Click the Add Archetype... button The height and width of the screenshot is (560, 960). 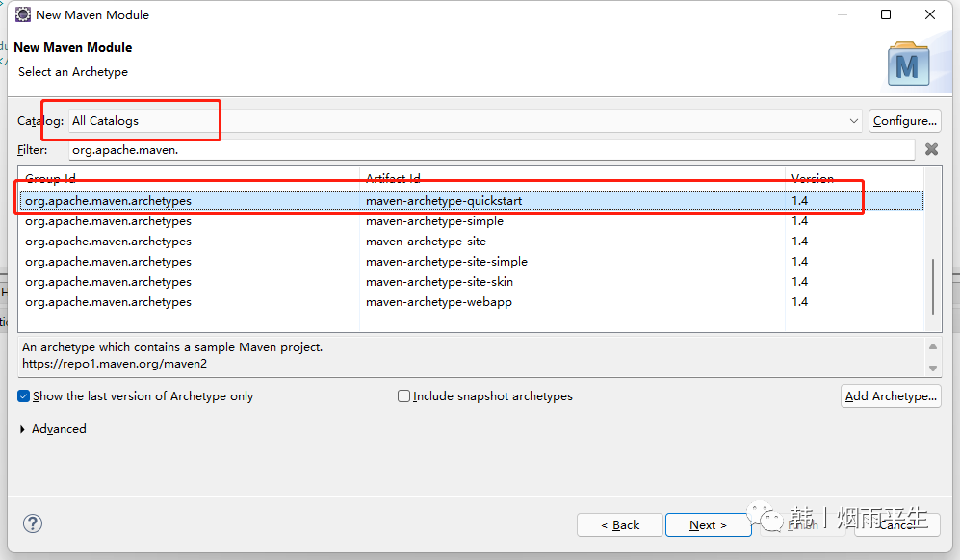point(891,396)
